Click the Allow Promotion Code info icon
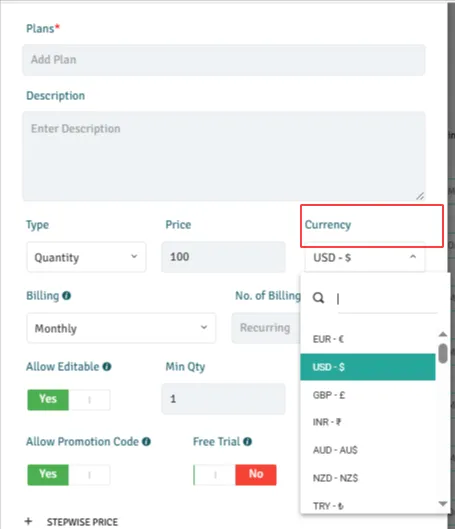Image resolution: width=455 pixels, height=529 pixels. tap(146, 442)
